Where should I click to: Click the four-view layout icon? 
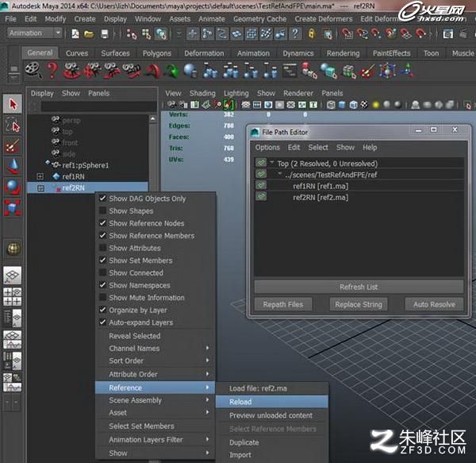pyautogui.click(x=13, y=296)
